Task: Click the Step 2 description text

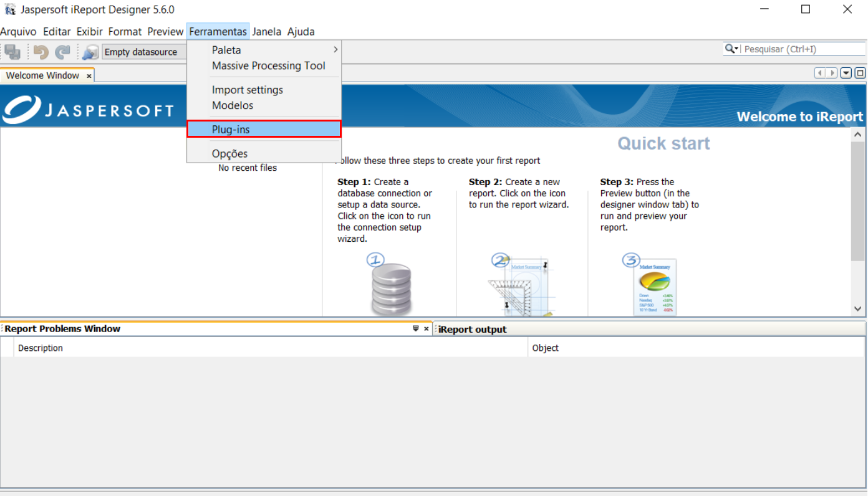Action: pos(519,193)
